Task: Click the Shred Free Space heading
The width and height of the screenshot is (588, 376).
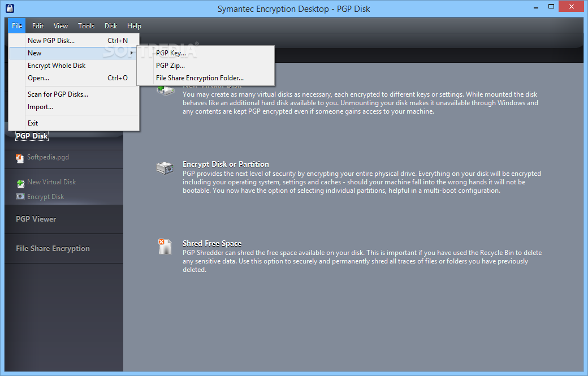Action: (212, 243)
